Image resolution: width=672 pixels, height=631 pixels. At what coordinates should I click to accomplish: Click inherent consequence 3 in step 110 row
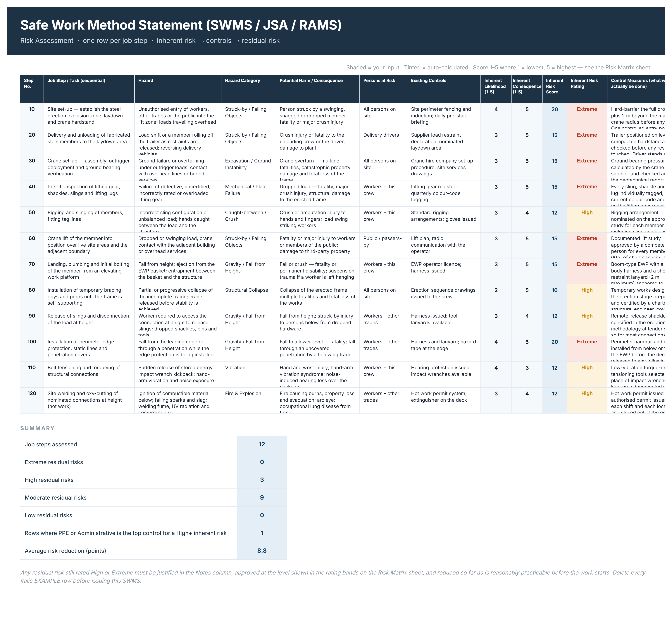tap(527, 374)
